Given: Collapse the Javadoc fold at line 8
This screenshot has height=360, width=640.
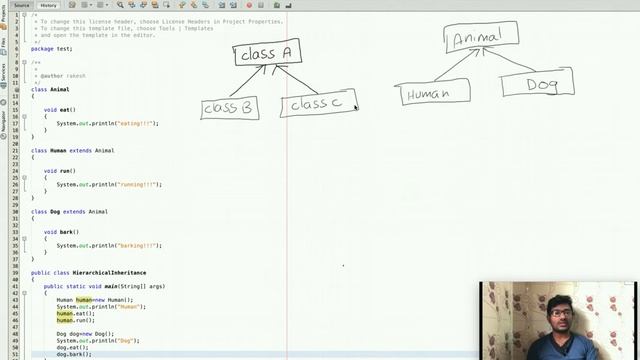Looking at the screenshot, I should click(x=24, y=62).
